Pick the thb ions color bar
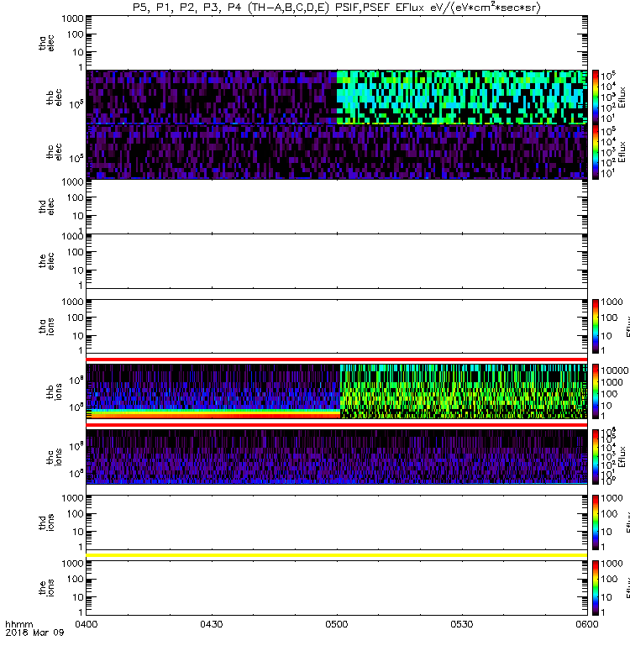The height and width of the screenshot is (672, 630). click(596, 391)
